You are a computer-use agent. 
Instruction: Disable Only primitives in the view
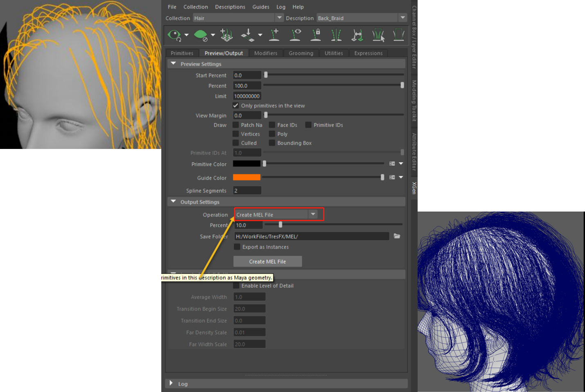tap(236, 105)
